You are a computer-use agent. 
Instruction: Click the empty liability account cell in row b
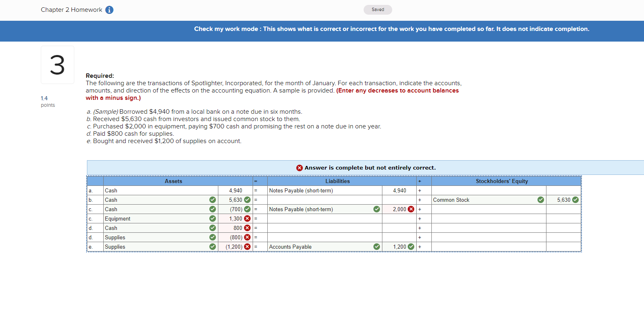coord(325,200)
